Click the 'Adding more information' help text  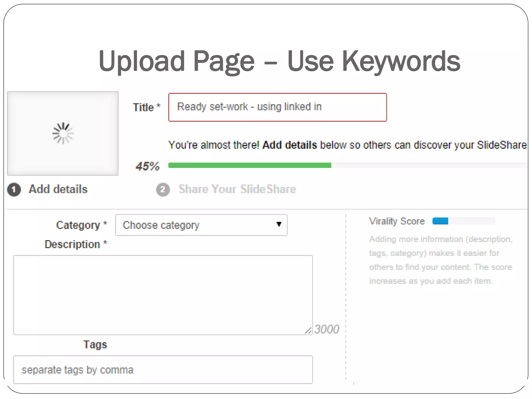[441, 260]
